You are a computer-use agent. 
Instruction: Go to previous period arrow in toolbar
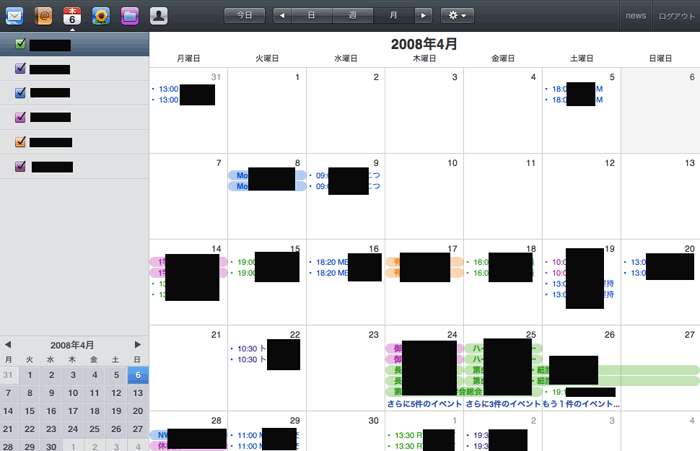pyautogui.click(x=282, y=15)
